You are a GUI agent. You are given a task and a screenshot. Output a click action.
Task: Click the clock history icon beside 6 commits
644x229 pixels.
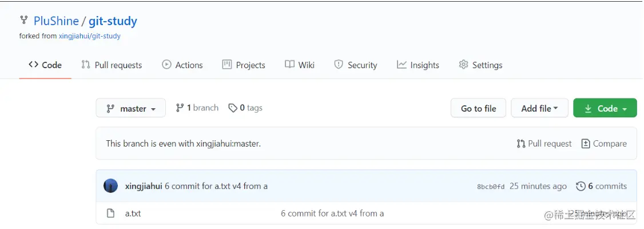(581, 186)
